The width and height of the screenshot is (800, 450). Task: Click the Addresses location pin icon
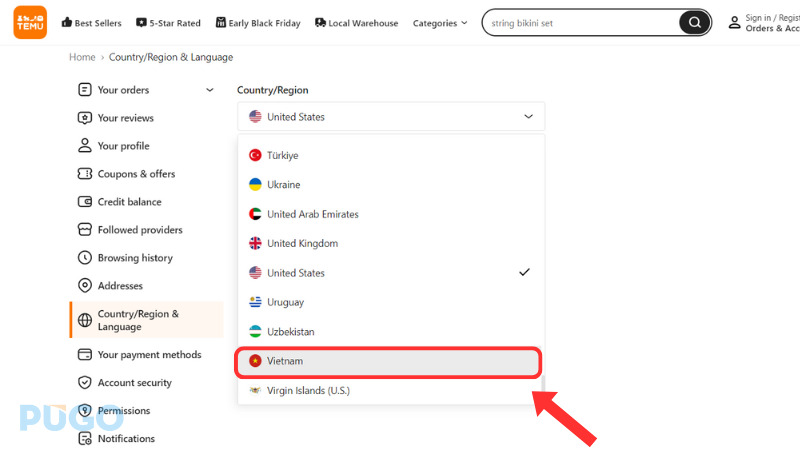coord(85,286)
